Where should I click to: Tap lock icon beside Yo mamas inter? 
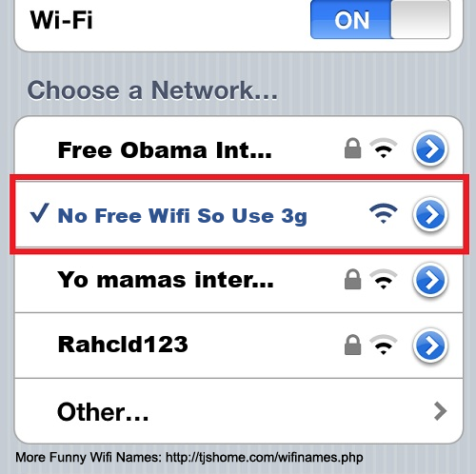[x=353, y=279]
